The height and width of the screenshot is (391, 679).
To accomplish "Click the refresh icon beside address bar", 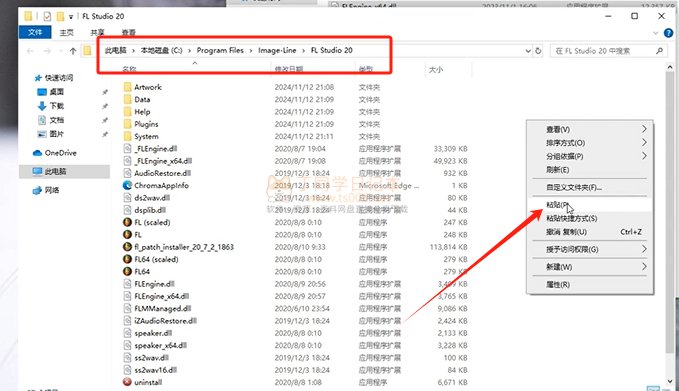I will click(x=538, y=51).
